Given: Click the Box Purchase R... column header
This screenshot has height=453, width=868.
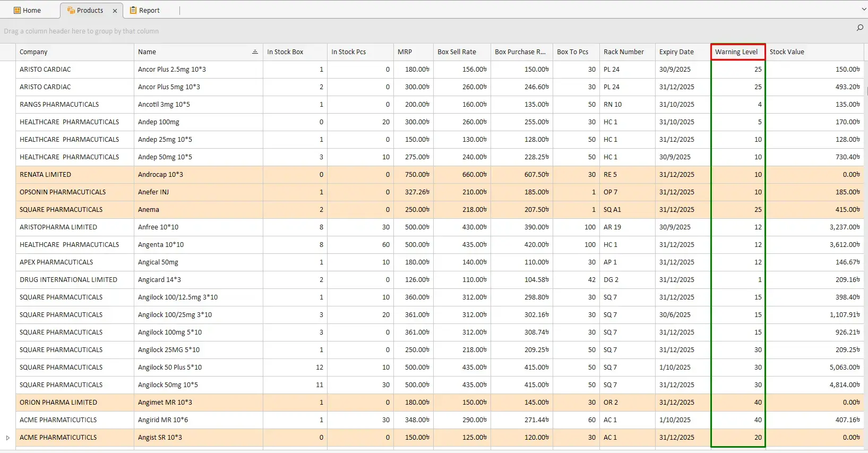Looking at the screenshot, I should (x=522, y=52).
